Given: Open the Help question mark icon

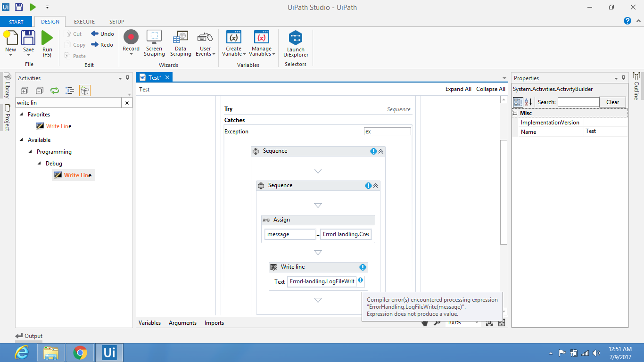Looking at the screenshot, I should tap(627, 21).
